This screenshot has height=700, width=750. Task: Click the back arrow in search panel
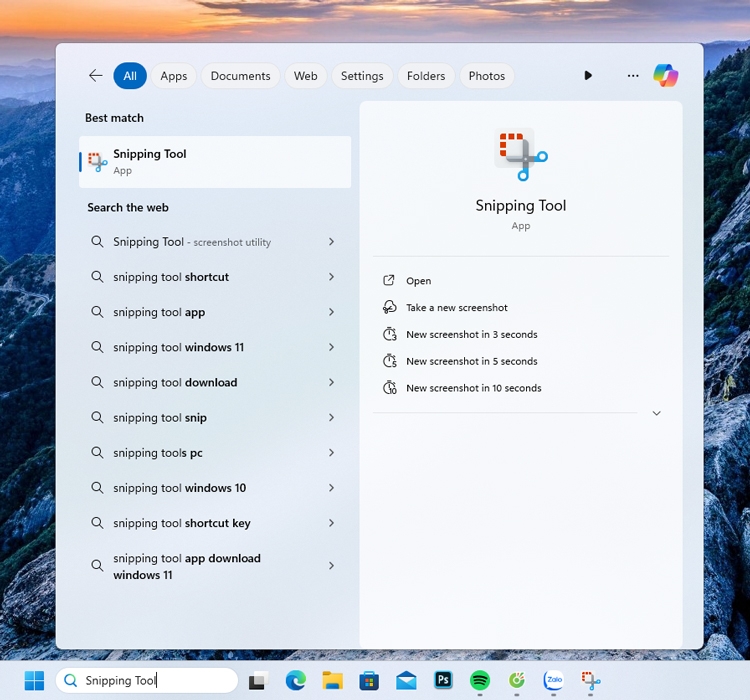tap(96, 76)
